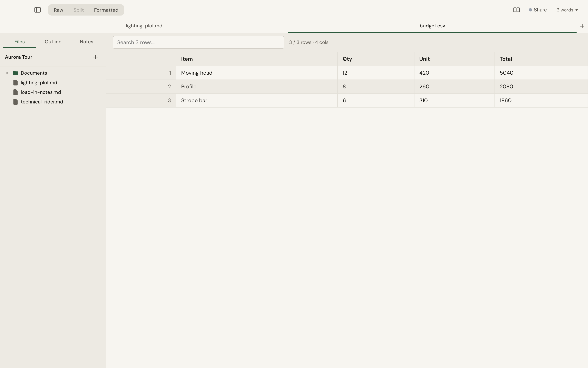Viewport: 588px width, 368px height.
Task: Sort by the Qty column header
Action: 376,59
